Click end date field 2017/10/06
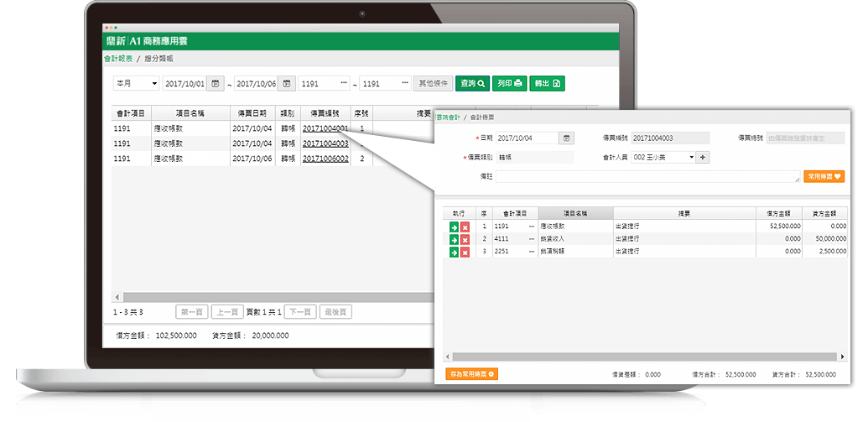 (257, 83)
